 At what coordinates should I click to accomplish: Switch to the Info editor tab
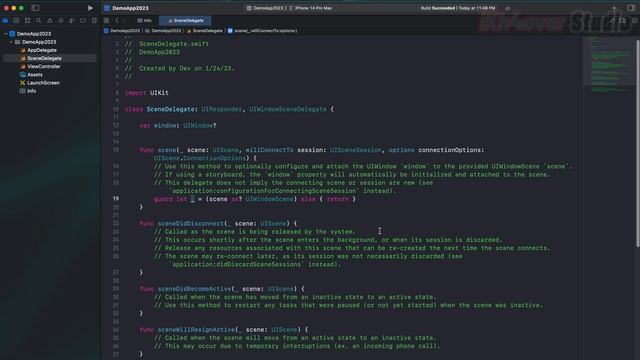click(144, 20)
